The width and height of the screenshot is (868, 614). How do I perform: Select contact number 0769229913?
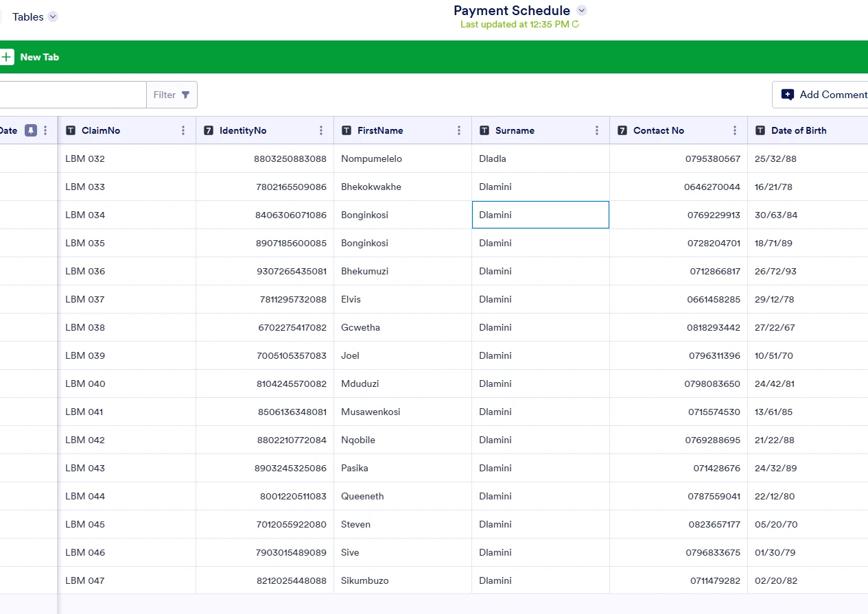pyautogui.click(x=679, y=215)
